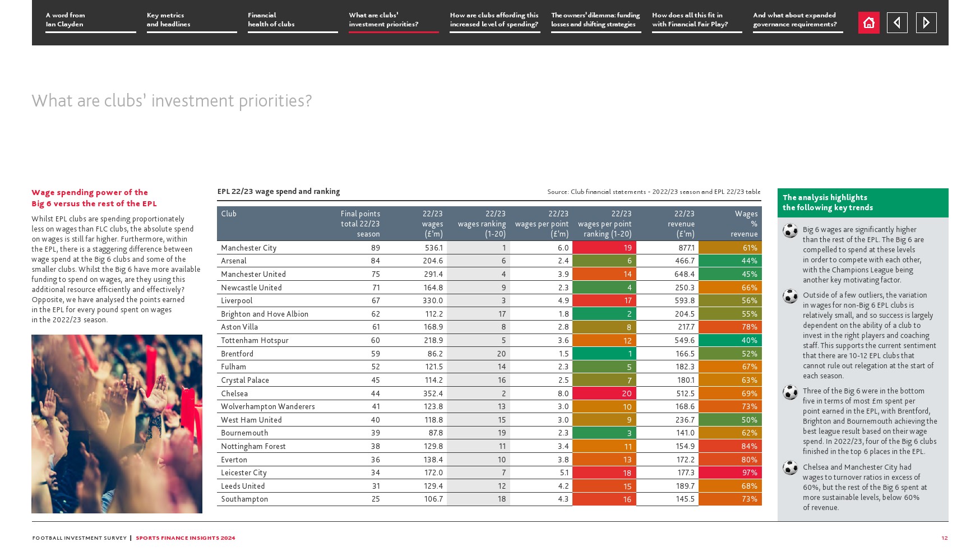
Task: Click the crowd hands photo
Action: click(117, 424)
